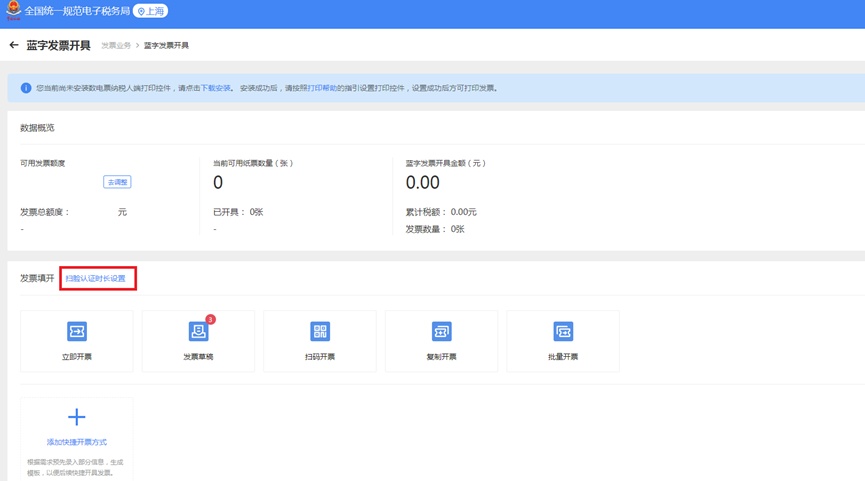Select the 扫码开票 QR code icon

click(320, 332)
